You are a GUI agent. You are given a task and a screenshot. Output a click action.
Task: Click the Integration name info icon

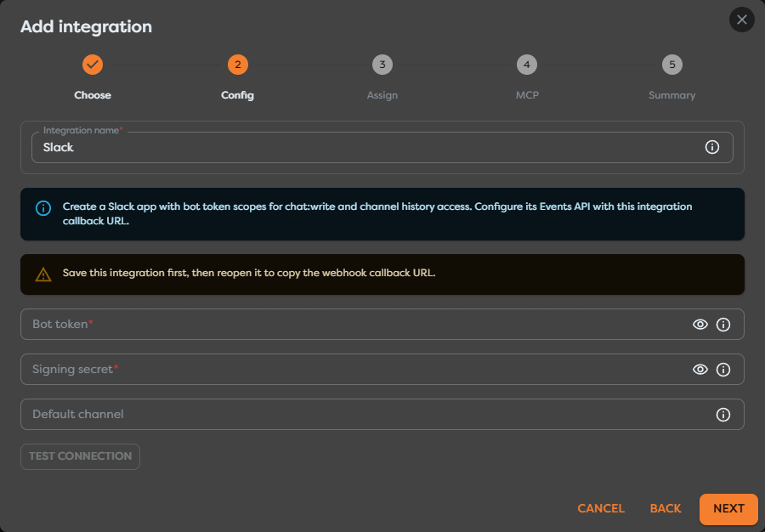711,147
